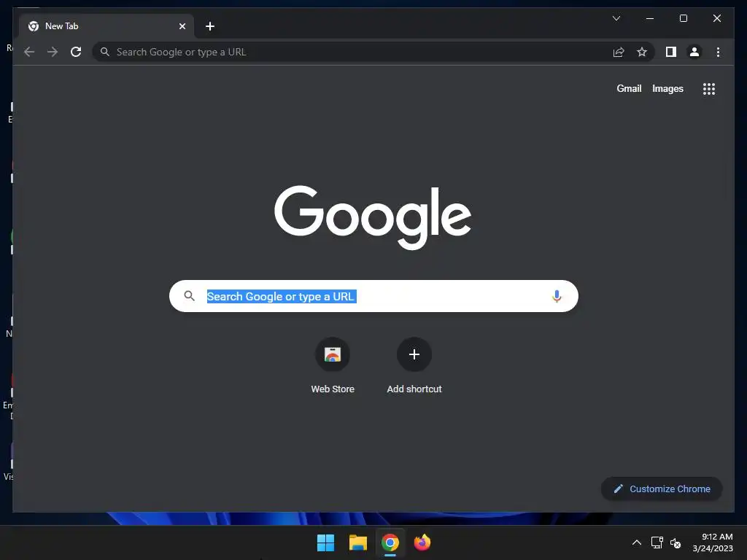Click the back navigation arrow
The width and height of the screenshot is (747, 560).
(x=29, y=52)
